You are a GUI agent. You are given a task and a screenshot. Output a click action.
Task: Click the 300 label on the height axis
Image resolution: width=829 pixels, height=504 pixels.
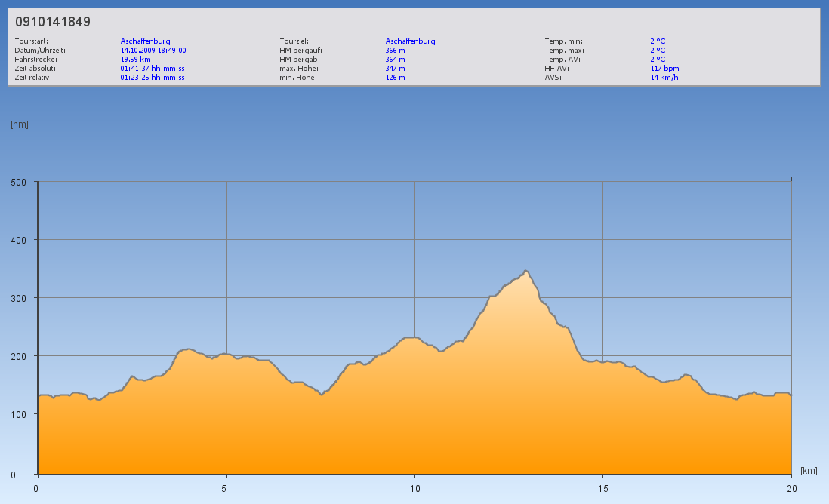pyautogui.click(x=18, y=298)
